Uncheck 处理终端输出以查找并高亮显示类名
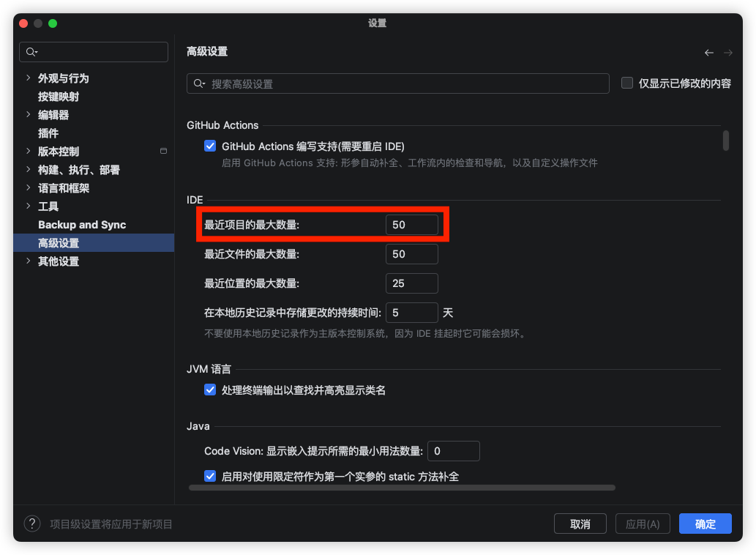Screen dimensions: 756x555 coord(210,390)
